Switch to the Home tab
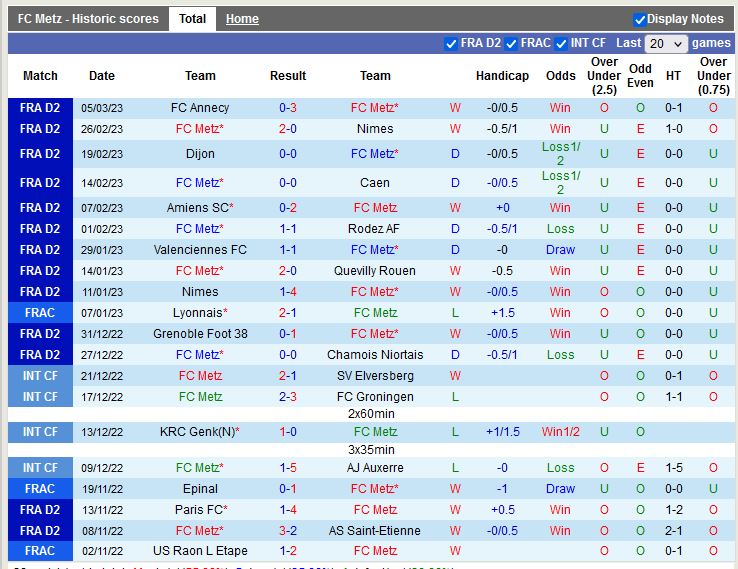The height and width of the screenshot is (569, 738). pyautogui.click(x=242, y=19)
